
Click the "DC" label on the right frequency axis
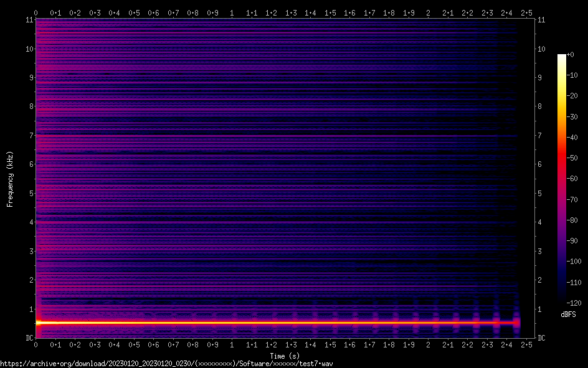coord(541,338)
